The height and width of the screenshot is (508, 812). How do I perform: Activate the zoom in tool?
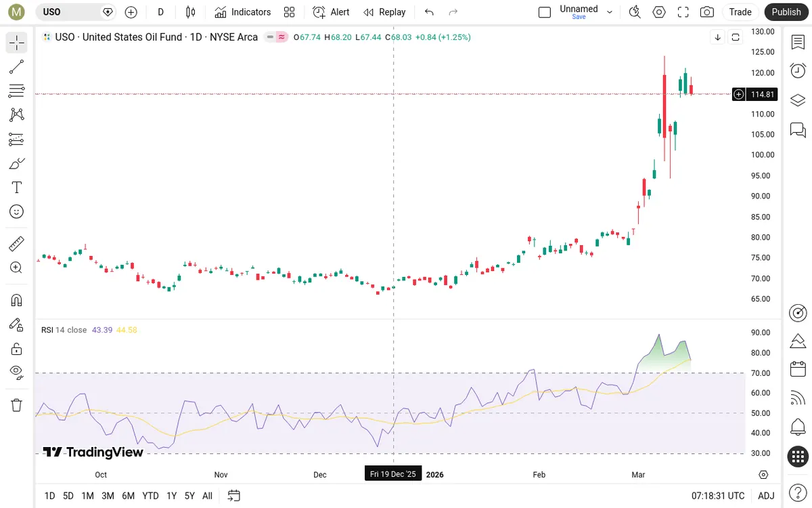(x=17, y=268)
